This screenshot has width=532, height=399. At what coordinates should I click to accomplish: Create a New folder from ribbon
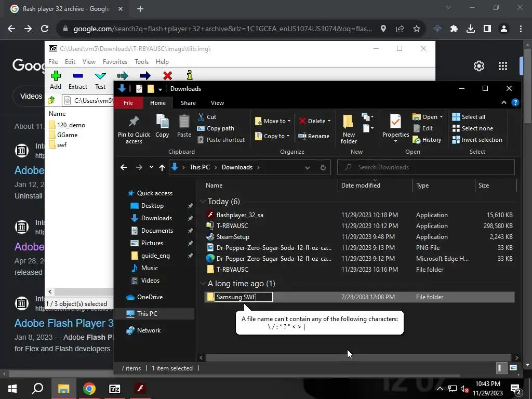349,129
